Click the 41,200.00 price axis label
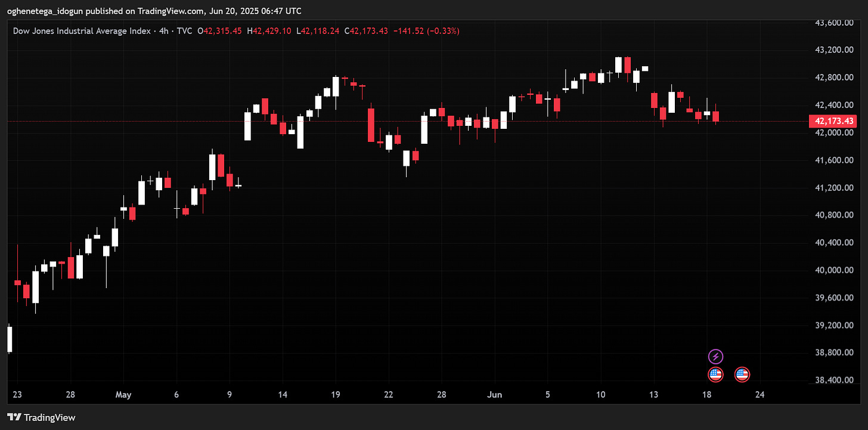Viewport: 868px width, 430px height. [835, 188]
